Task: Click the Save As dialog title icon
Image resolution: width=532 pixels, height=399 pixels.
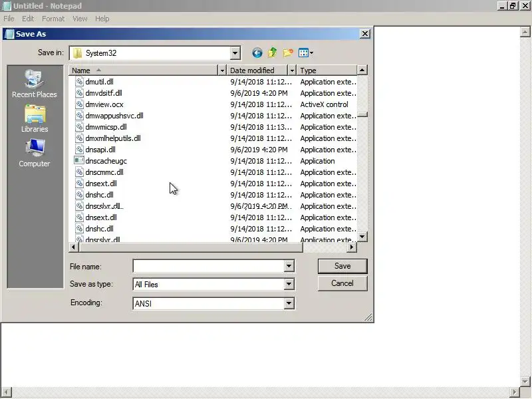Action: (9, 34)
